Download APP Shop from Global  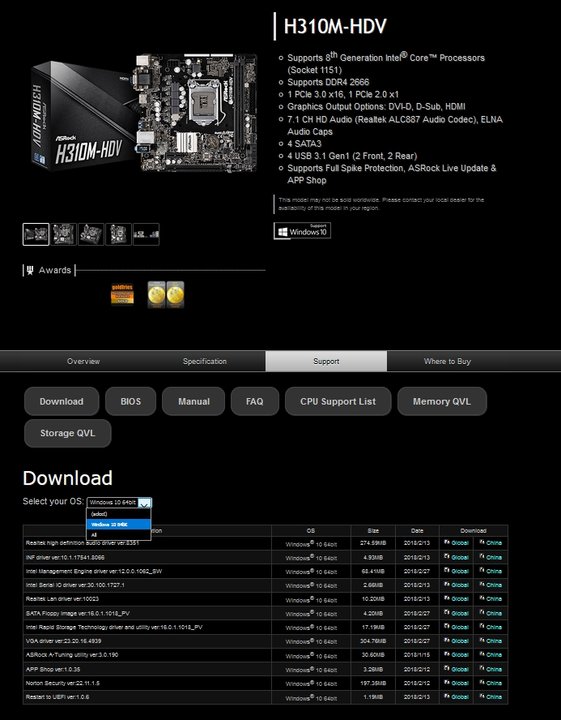pyautogui.click(x=457, y=669)
